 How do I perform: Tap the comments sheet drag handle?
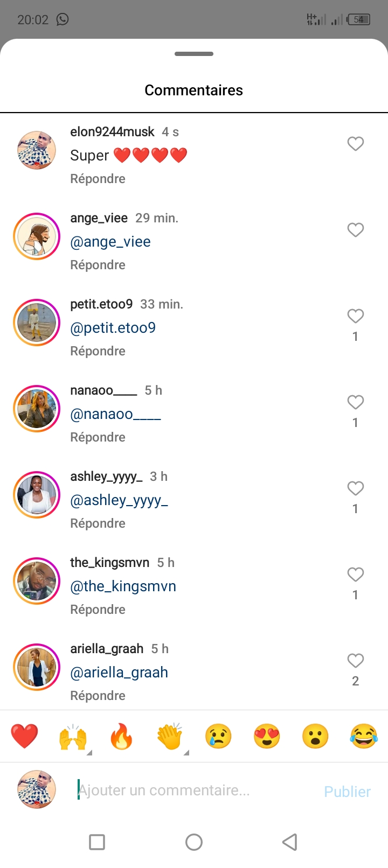click(194, 54)
